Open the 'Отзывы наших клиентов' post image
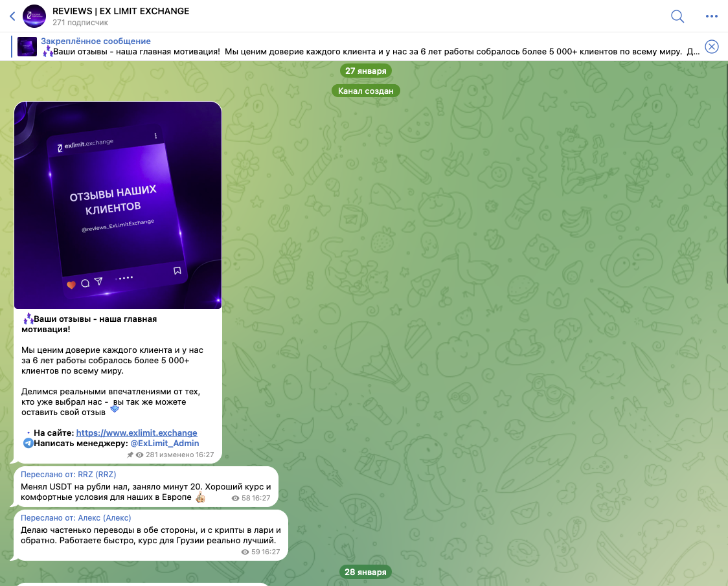This screenshot has height=586, width=728. (118, 205)
